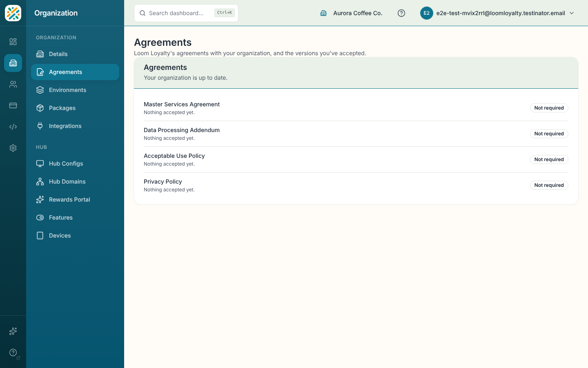Click the E2 user avatar

(x=427, y=13)
